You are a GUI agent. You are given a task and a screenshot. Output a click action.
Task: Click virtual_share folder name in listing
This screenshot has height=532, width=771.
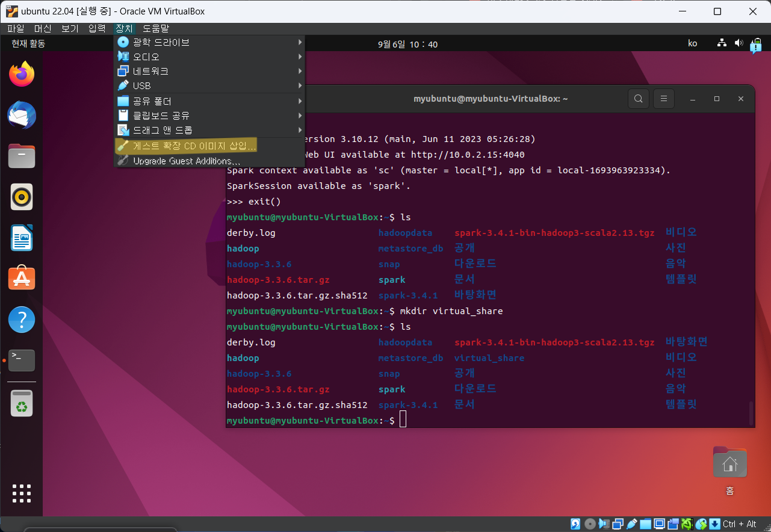tap(489, 358)
